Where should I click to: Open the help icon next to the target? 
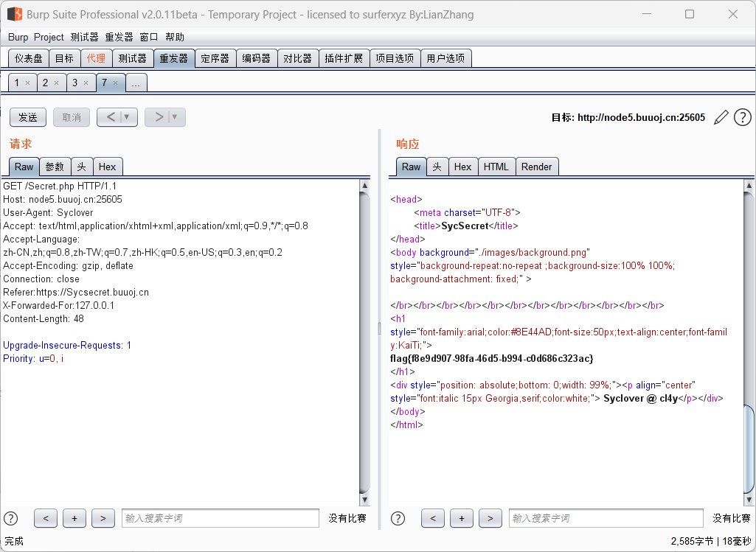click(x=743, y=117)
